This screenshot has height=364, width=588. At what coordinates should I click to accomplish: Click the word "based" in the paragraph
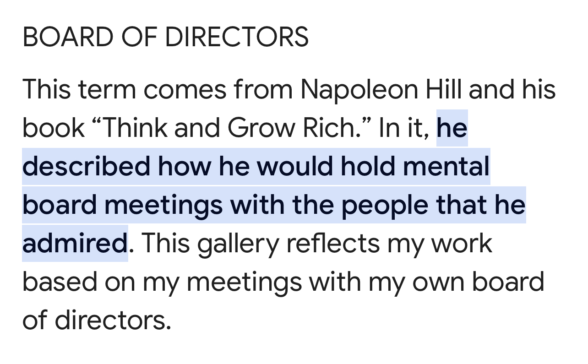60,282
